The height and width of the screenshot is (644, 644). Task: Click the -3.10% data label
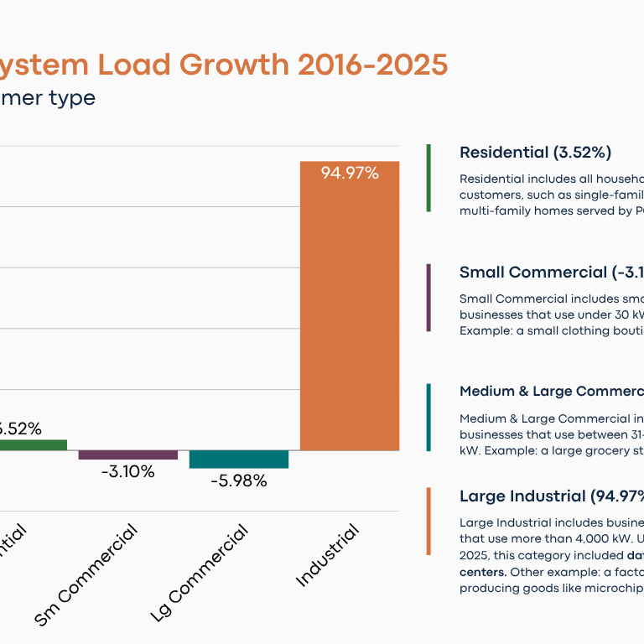coord(128,472)
